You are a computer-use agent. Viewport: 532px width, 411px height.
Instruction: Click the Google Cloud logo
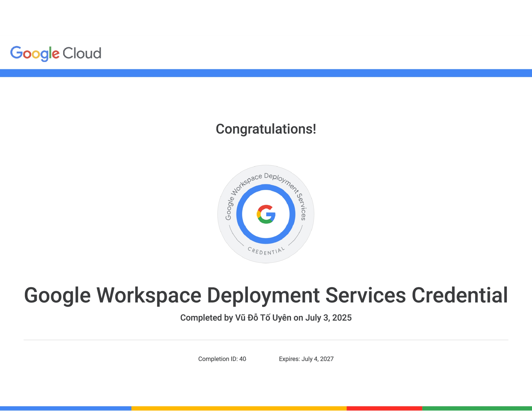(x=56, y=54)
